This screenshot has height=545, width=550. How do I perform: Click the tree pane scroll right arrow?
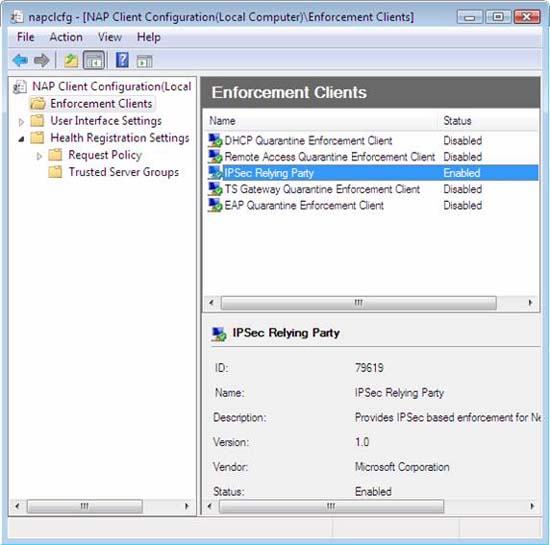[187, 506]
